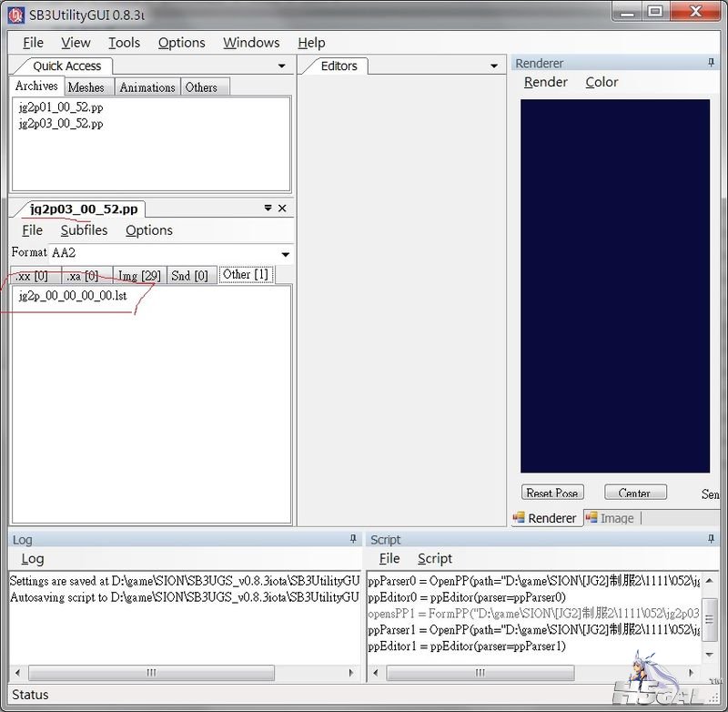Open the Help menu

(x=311, y=43)
